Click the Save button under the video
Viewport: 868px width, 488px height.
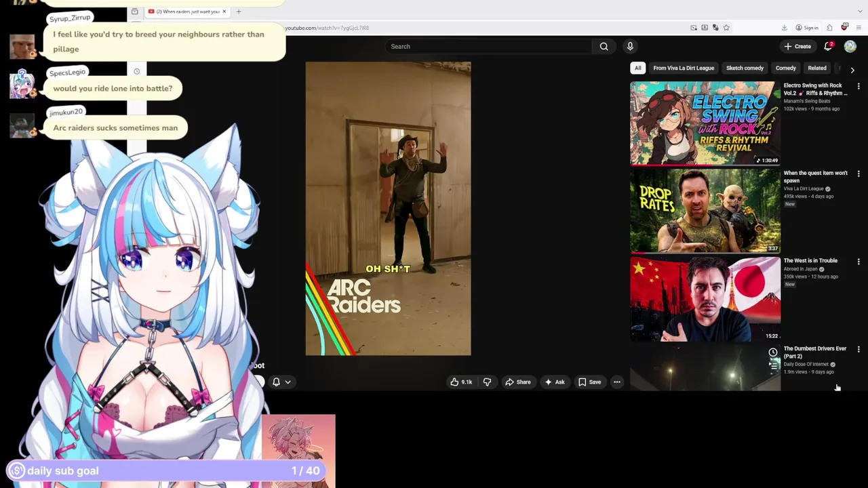(x=589, y=382)
